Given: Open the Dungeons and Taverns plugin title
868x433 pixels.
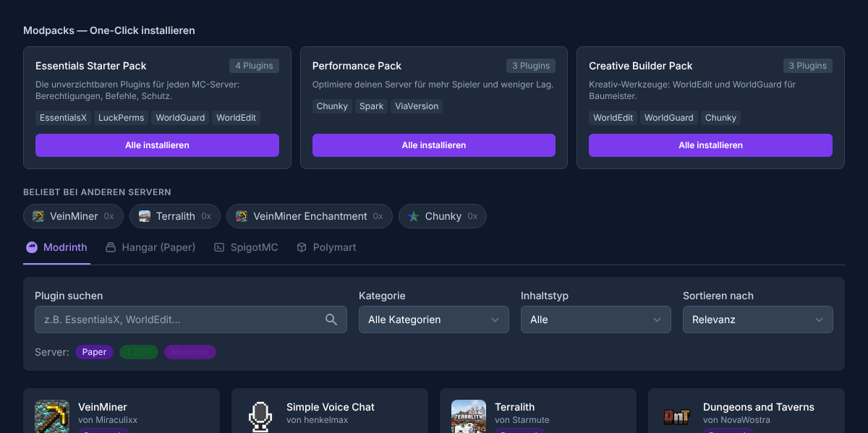Looking at the screenshot, I should (759, 407).
